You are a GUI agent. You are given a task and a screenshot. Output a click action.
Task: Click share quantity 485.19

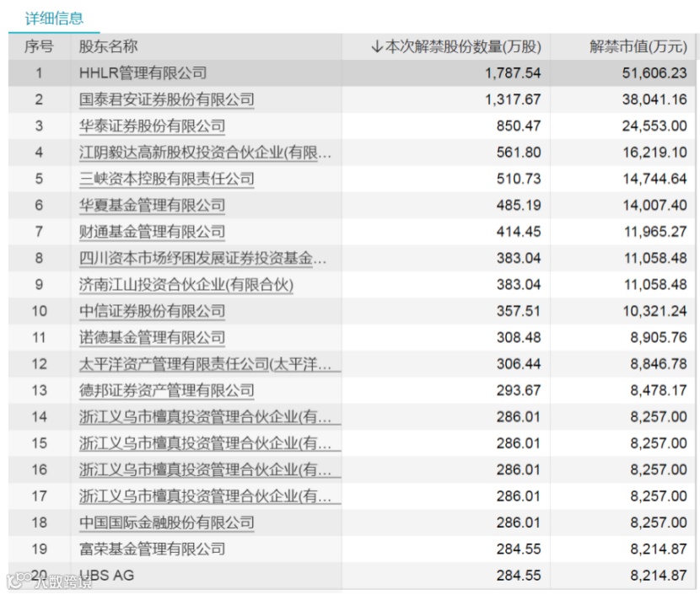(x=519, y=205)
